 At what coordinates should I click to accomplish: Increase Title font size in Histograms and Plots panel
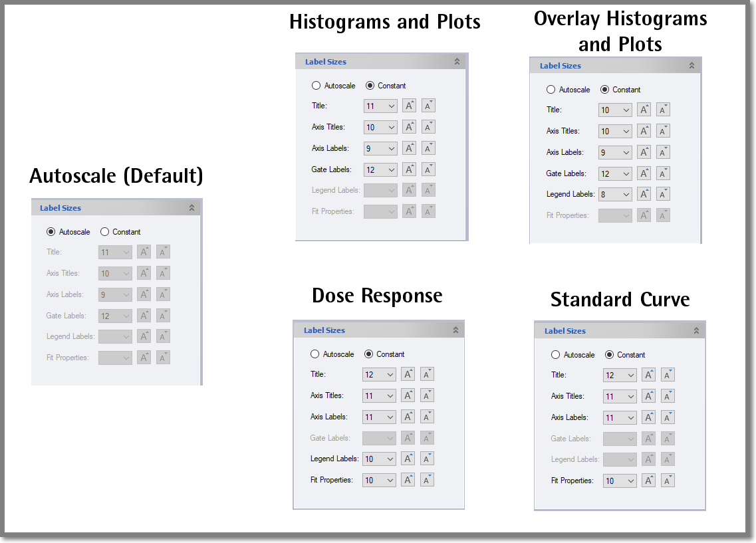pos(410,106)
